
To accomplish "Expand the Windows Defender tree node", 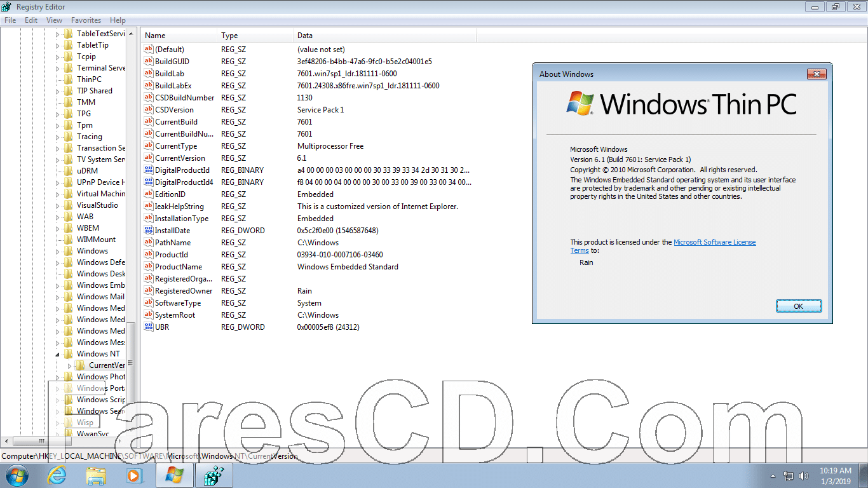I will (58, 262).
